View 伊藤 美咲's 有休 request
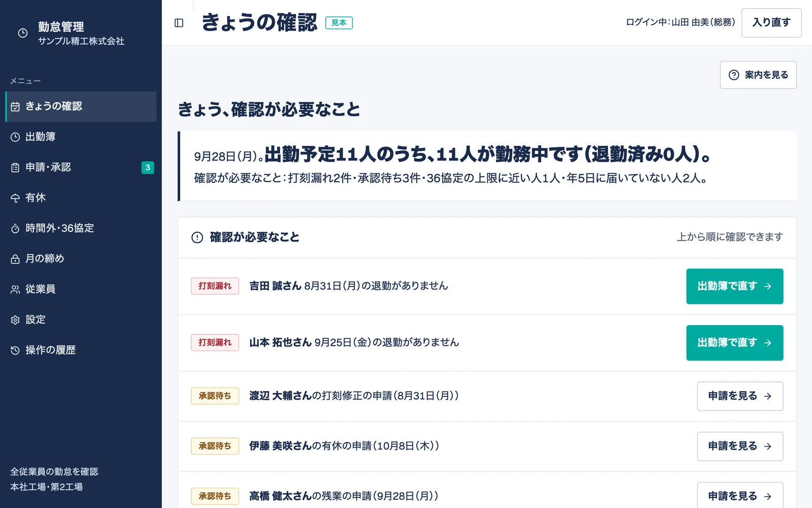The height and width of the screenshot is (508, 812). click(740, 447)
